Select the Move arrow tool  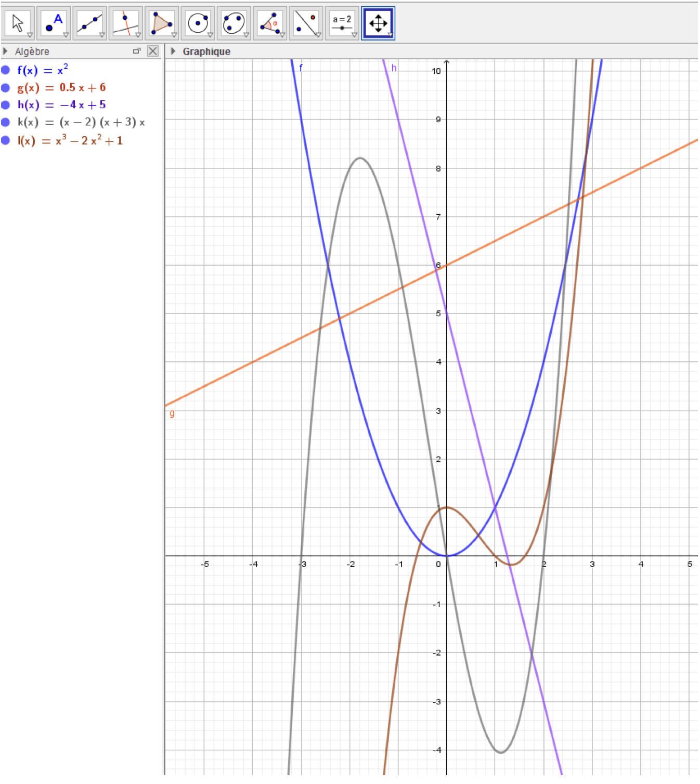pos(18,23)
